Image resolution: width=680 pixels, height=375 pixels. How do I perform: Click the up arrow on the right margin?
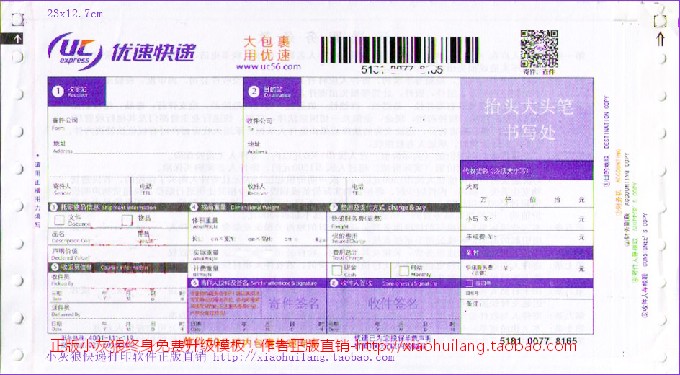[660, 40]
